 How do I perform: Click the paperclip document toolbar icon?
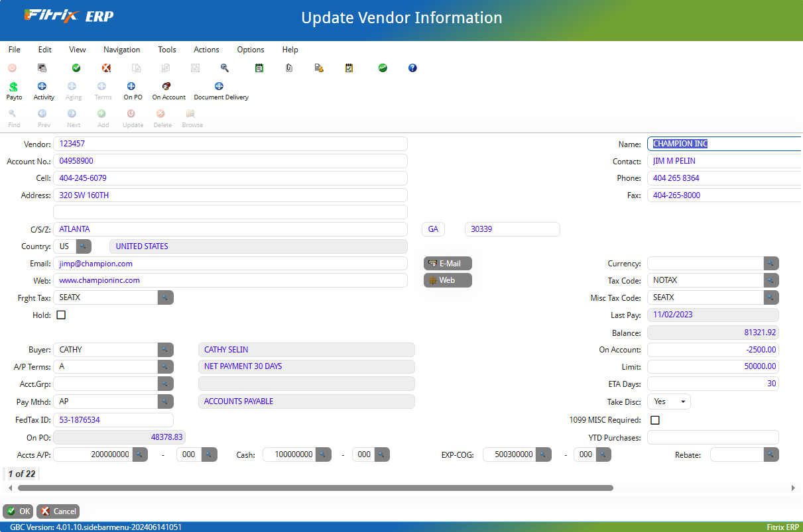[289, 68]
